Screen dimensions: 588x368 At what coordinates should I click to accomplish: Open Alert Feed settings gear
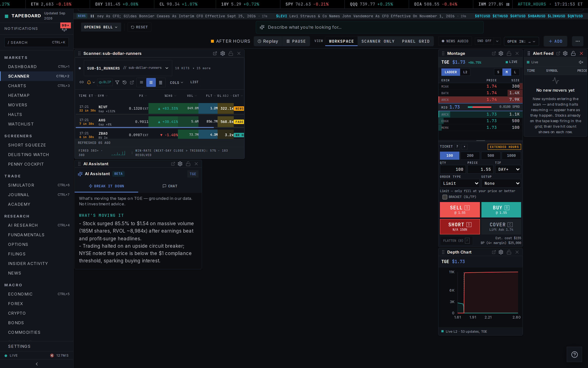(565, 53)
